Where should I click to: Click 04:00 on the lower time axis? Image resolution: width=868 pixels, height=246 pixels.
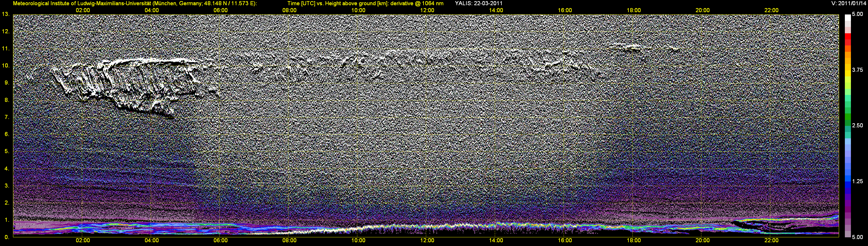(152, 240)
